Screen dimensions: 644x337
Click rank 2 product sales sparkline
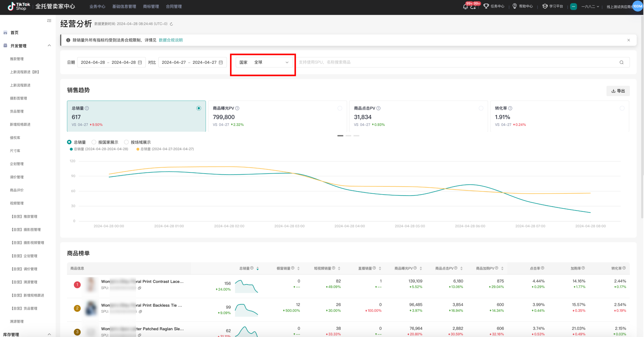point(247,310)
